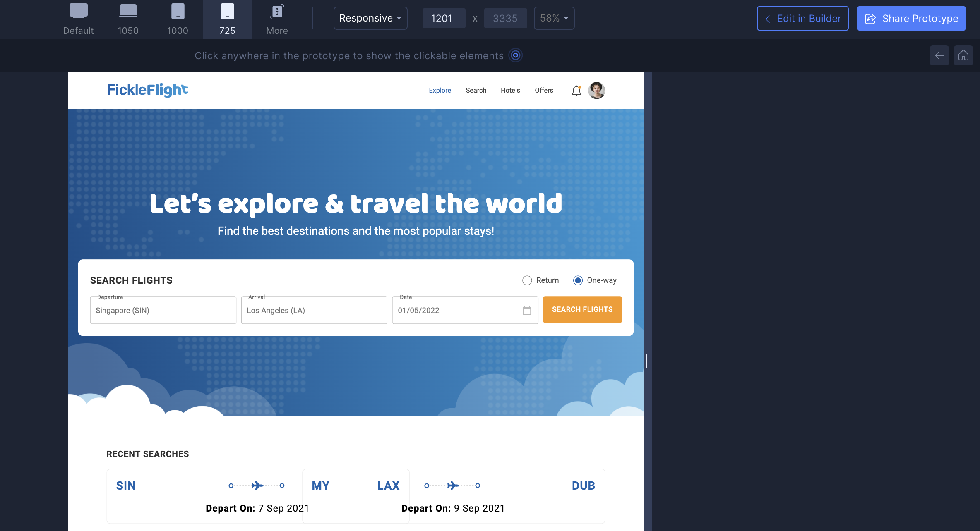Click the height field showing 3335
This screenshot has height=531, width=980.
tap(505, 18)
